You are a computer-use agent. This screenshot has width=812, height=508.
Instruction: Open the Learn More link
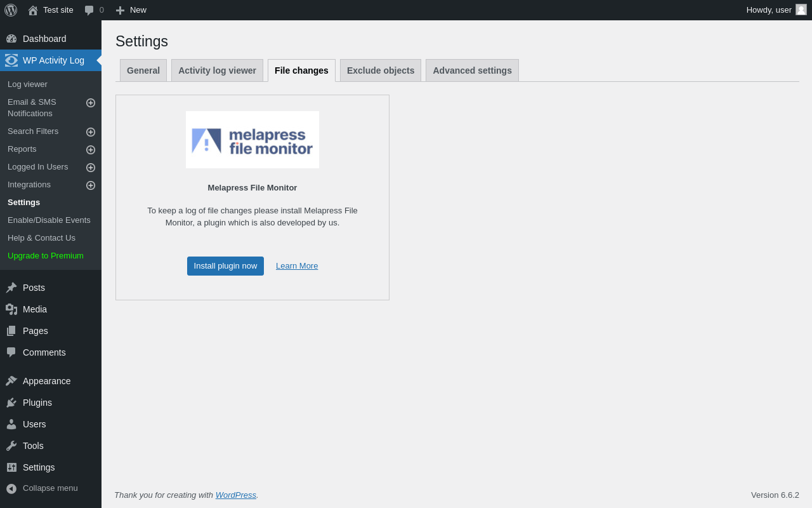coord(297,266)
